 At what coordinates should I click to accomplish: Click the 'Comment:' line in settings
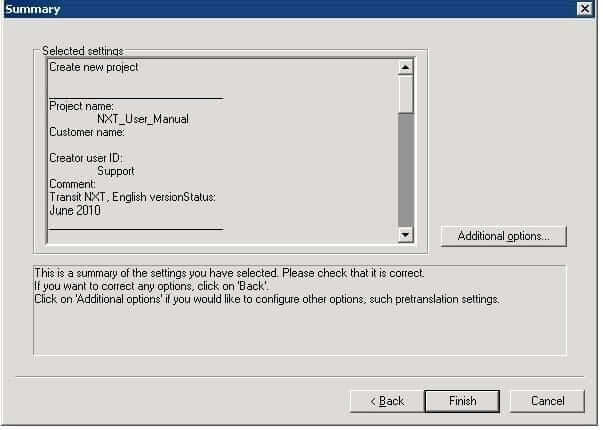[x=73, y=184]
